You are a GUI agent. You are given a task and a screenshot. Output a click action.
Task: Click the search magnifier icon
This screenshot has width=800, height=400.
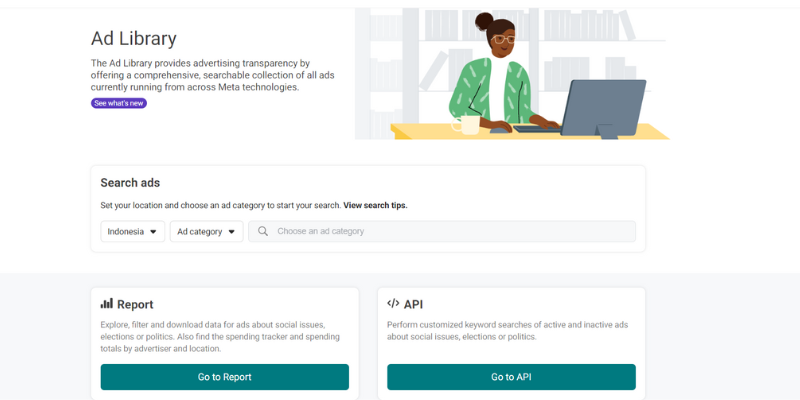click(263, 231)
